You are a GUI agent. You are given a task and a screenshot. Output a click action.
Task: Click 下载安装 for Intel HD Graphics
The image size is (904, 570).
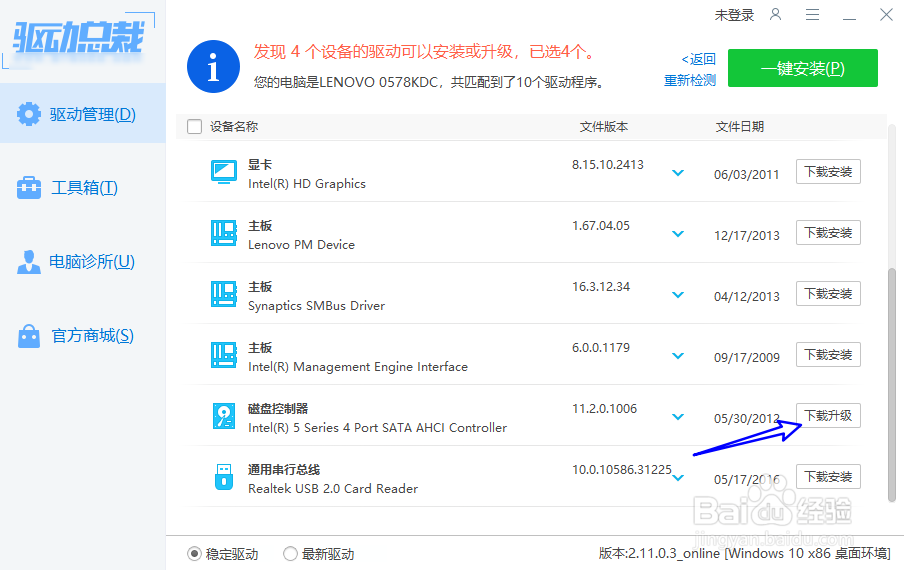coord(828,172)
